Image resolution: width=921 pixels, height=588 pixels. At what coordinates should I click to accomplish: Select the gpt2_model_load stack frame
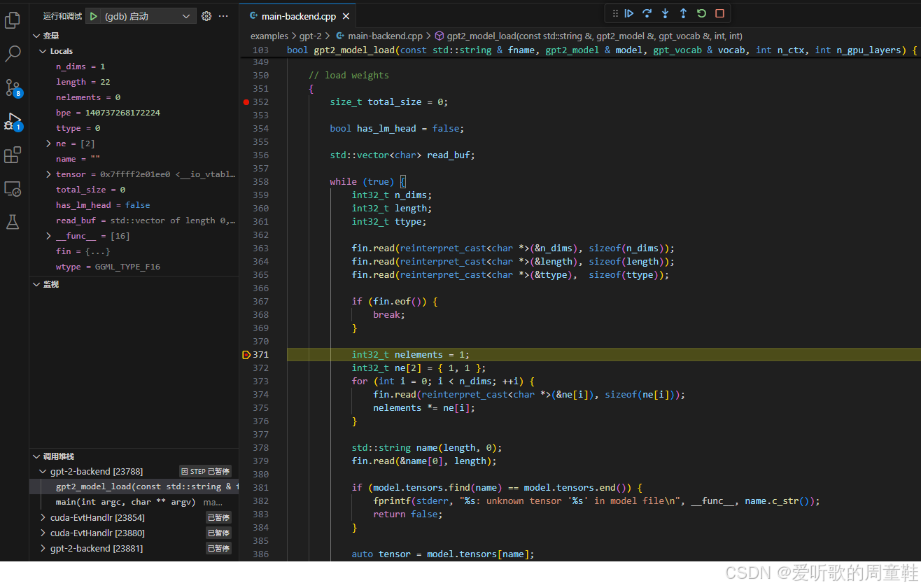click(x=134, y=486)
